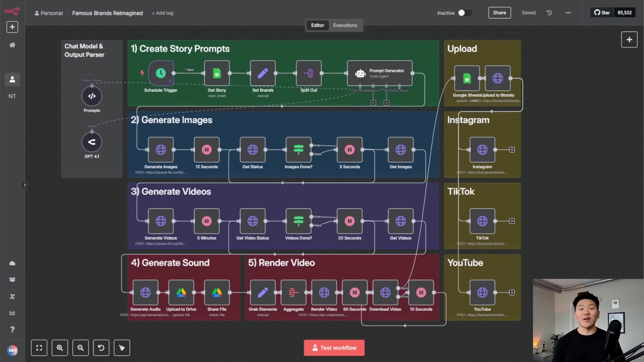Image resolution: width=644 pixels, height=362 pixels.
Task: Open workflow history clock icon
Action: coord(549,13)
